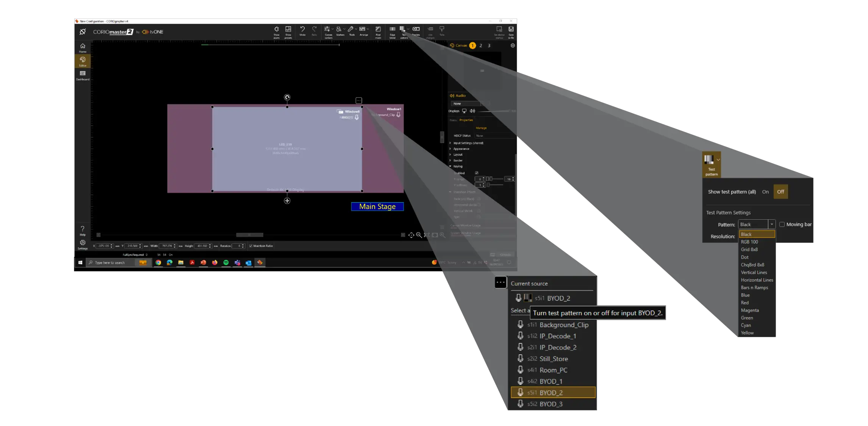Click the pan/center view icon below the canvas
The image size is (868, 426).
pyautogui.click(x=411, y=235)
